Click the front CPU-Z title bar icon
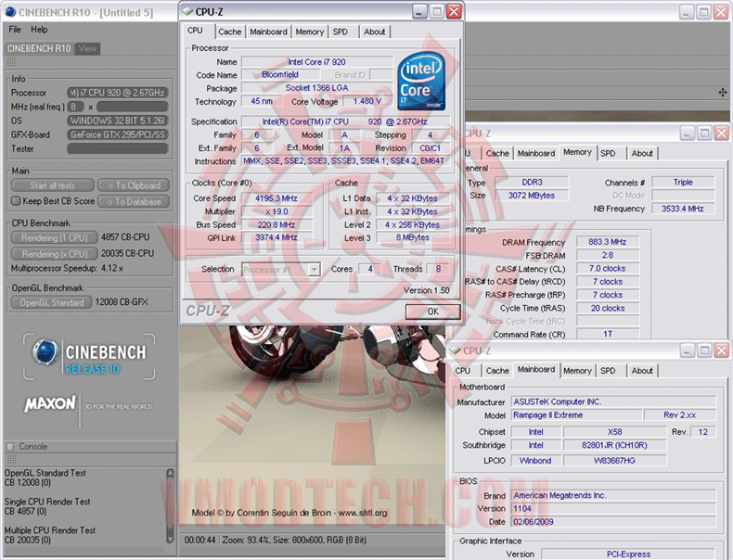 click(187, 11)
